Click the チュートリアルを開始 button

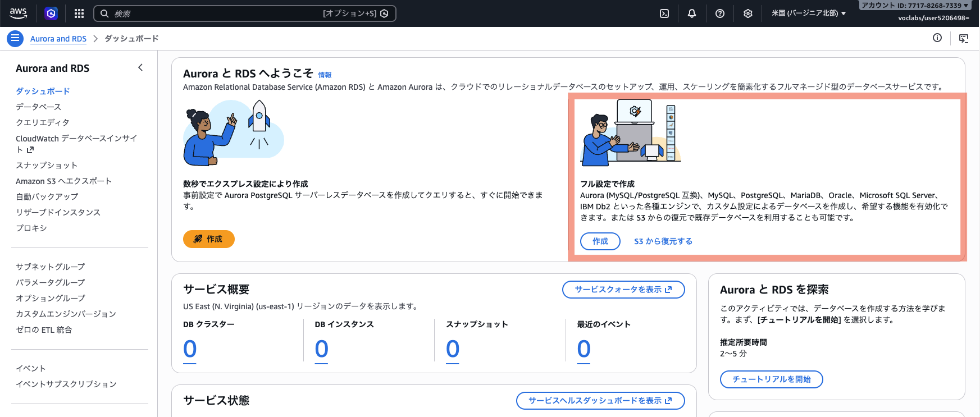(x=772, y=379)
